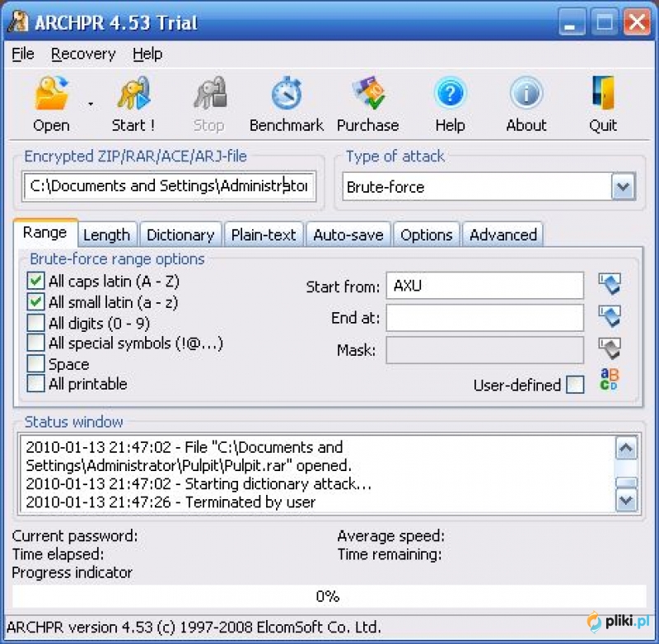
Task: Switch to the Plain-text tab
Action: pyautogui.click(x=264, y=235)
